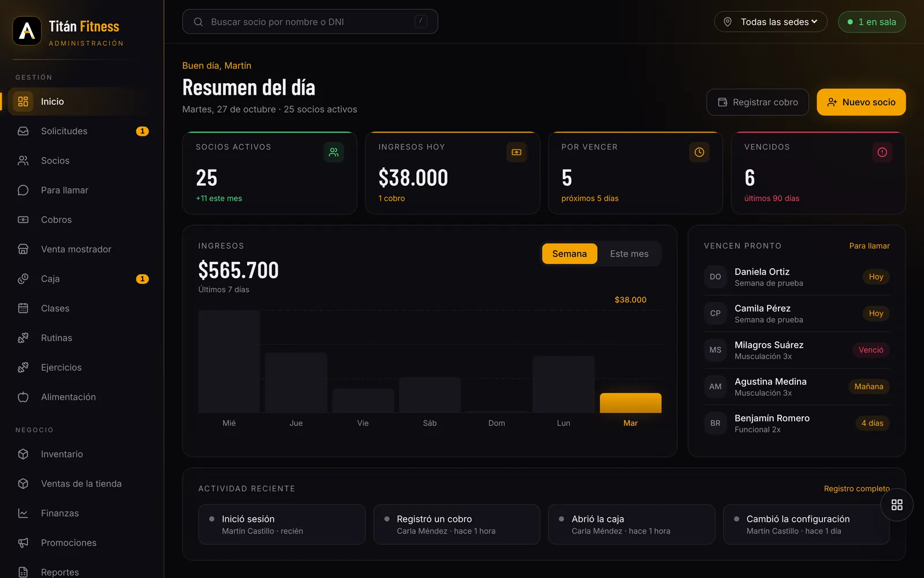The width and height of the screenshot is (924, 578).
Task: Open the Registró un cobro activity
Action: click(x=457, y=524)
